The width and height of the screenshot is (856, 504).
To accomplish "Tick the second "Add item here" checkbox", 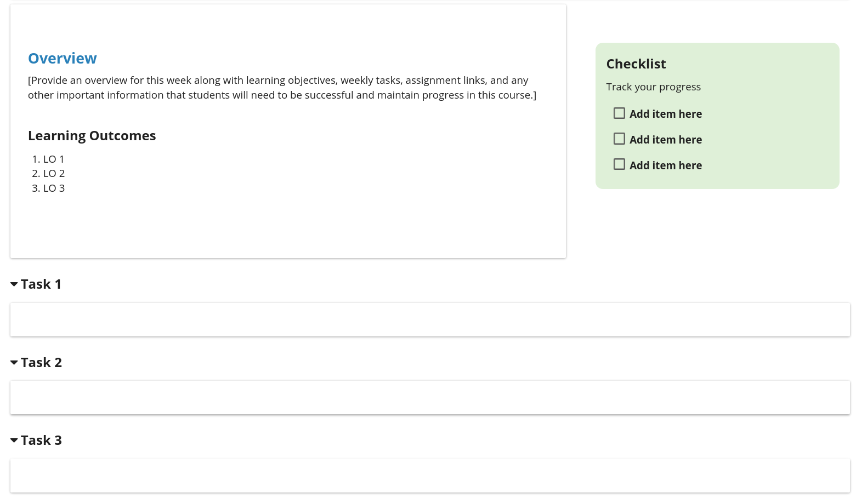I will pyautogui.click(x=619, y=139).
